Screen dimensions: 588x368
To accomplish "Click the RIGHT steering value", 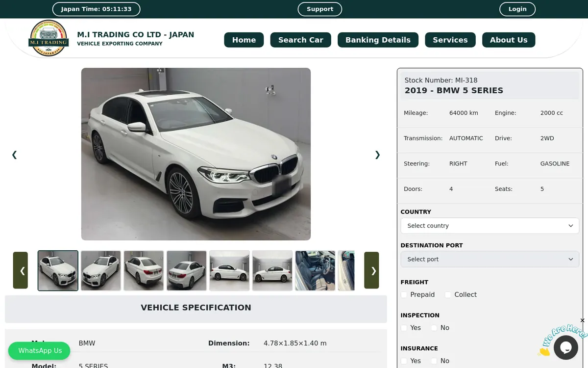I will coord(458,164).
